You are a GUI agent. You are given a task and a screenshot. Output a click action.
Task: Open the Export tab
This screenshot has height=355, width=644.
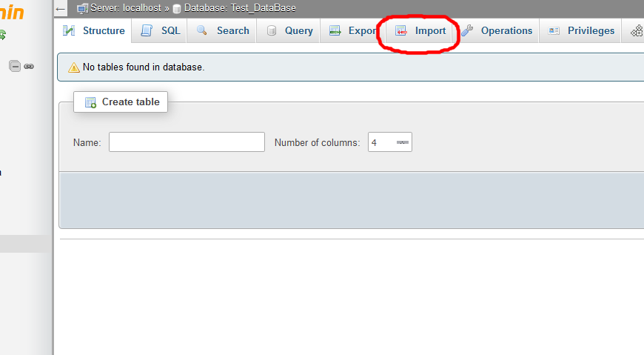tap(353, 31)
